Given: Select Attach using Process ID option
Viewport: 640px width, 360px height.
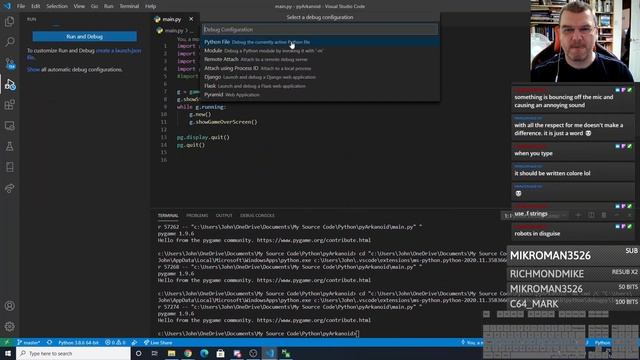Looking at the screenshot, I should click(320, 68).
